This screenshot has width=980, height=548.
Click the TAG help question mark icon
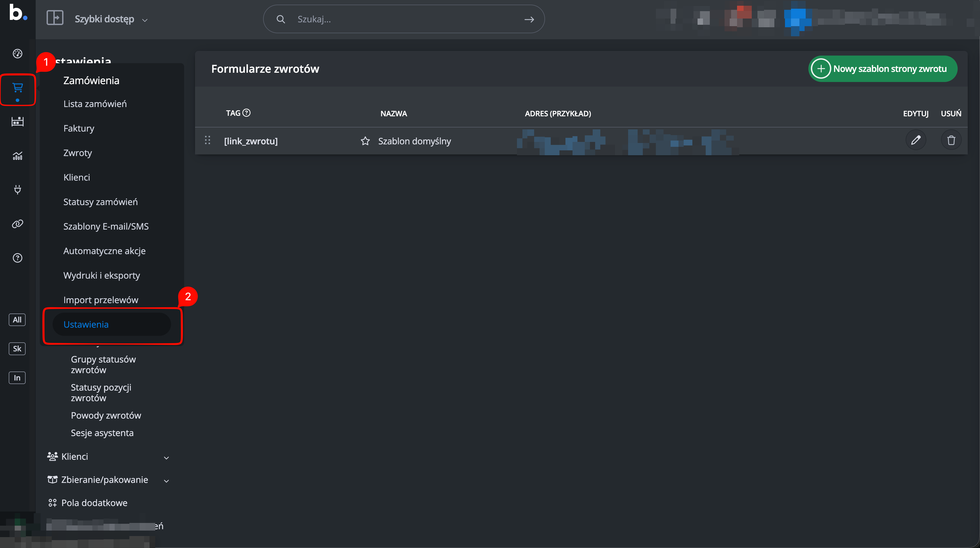pyautogui.click(x=246, y=113)
